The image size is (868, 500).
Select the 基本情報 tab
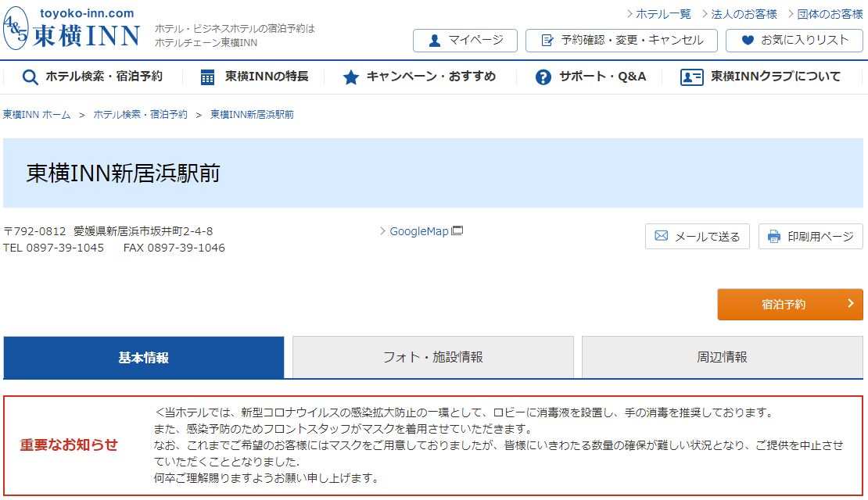tap(144, 358)
